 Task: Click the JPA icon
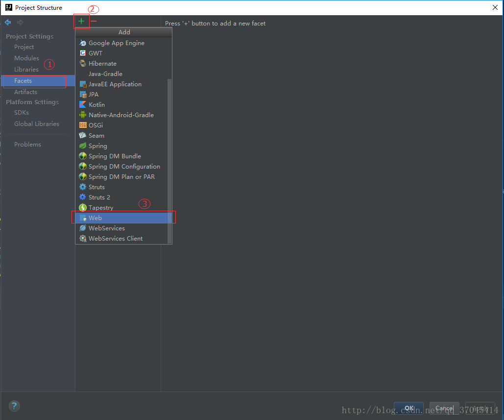pos(83,94)
